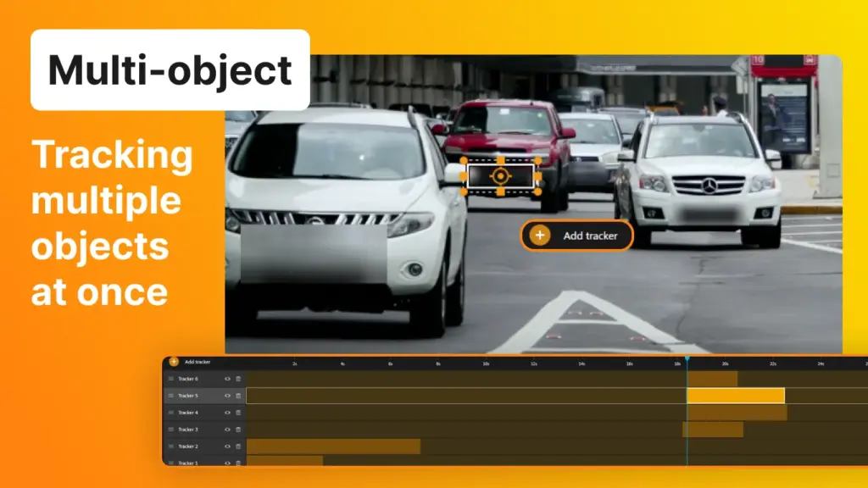
Task: Toggle the eye icon for Tracker 3
Action: (x=227, y=429)
